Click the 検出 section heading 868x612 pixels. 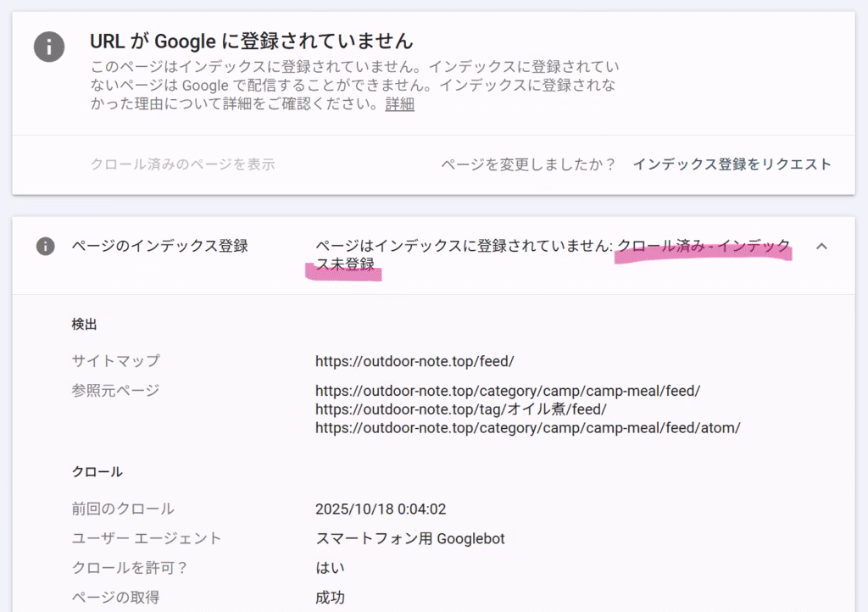click(x=85, y=324)
